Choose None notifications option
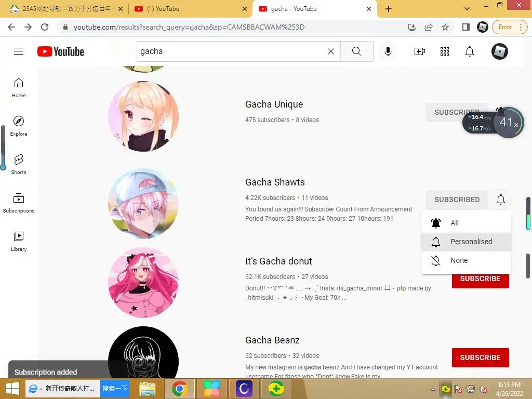Image resolution: width=532 pixels, height=399 pixels. (x=466, y=260)
